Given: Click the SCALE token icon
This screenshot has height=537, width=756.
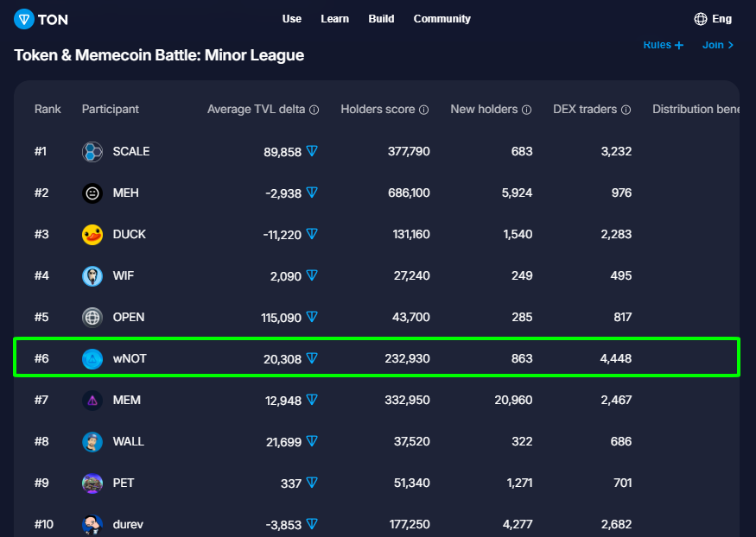Looking at the screenshot, I should 92,152.
